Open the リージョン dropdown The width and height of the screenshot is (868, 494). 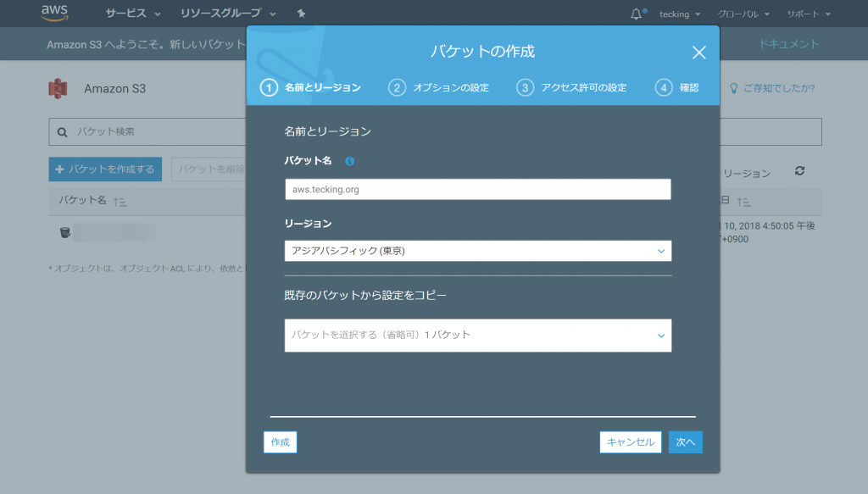pyautogui.click(x=478, y=251)
